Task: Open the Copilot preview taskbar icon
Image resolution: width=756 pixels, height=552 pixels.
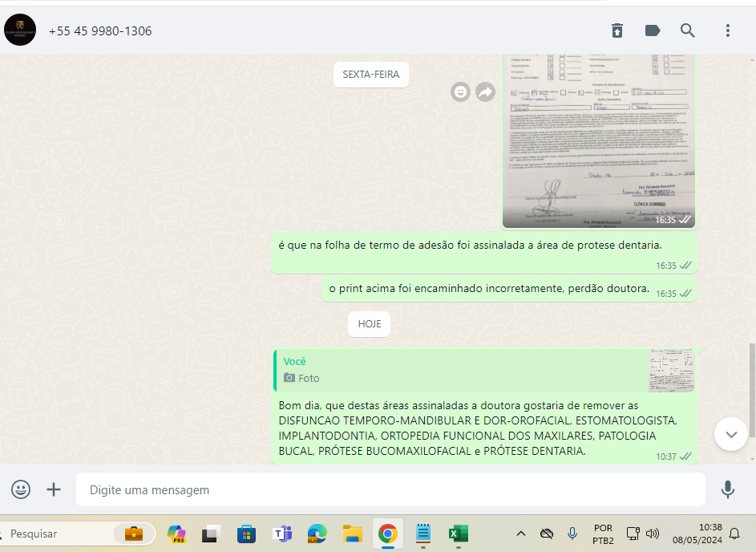Action: click(x=176, y=534)
